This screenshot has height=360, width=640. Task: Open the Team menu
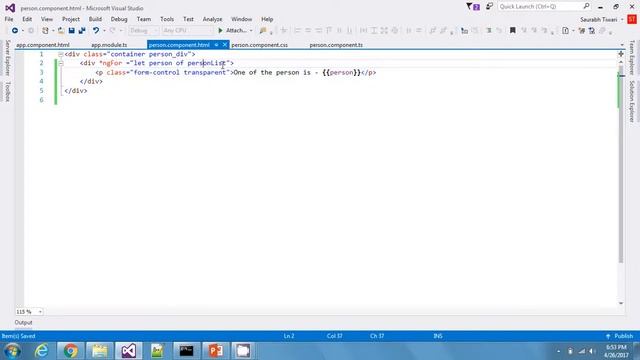[x=144, y=19]
